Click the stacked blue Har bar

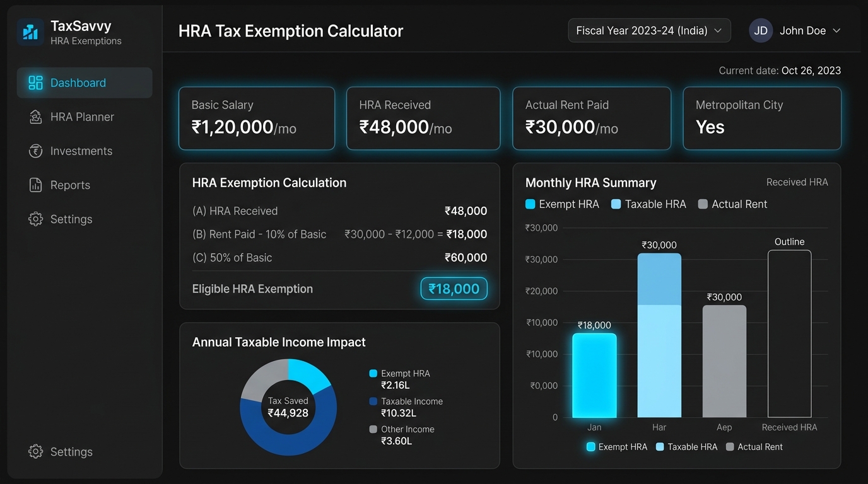pos(659,335)
